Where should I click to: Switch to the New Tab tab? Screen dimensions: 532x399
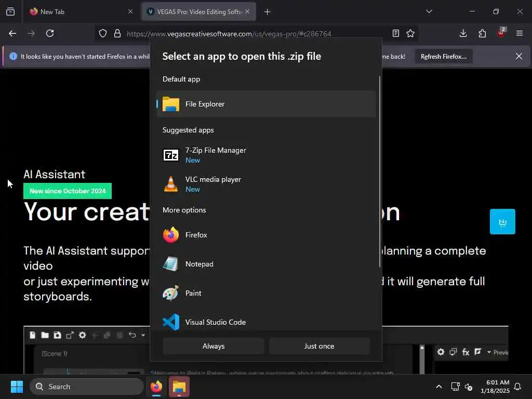pos(81,11)
